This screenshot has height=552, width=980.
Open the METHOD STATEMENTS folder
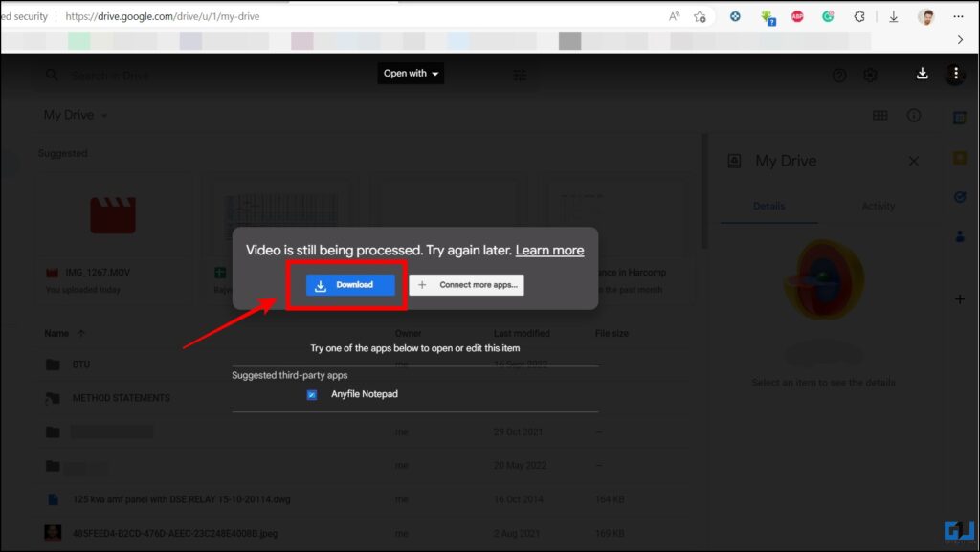tap(121, 398)
